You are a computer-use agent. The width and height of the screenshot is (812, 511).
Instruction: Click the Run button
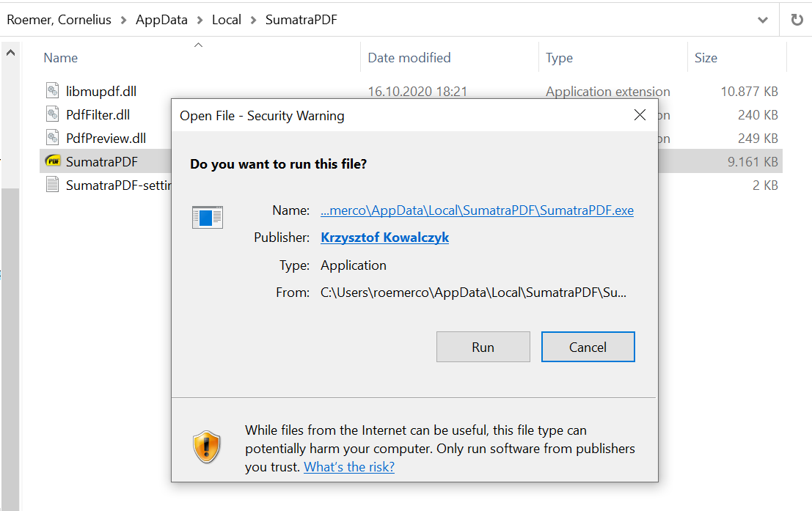tap(483, 347)
